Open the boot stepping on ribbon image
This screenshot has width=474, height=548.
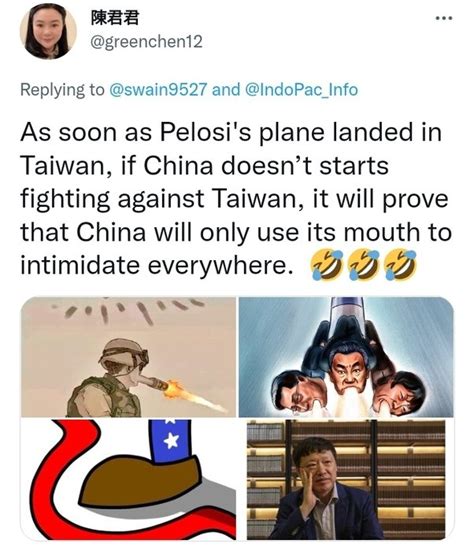[x=128, y=480]
